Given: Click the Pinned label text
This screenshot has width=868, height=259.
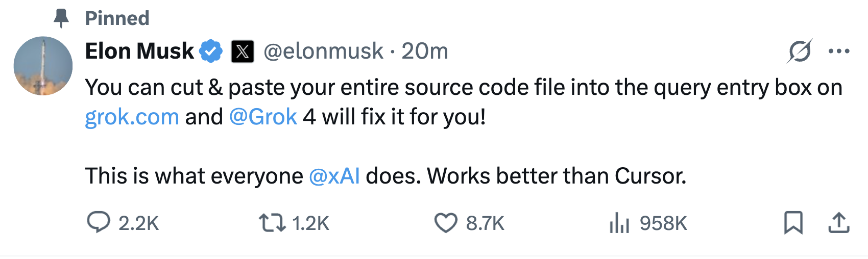Looking at the screenshot, I should coord(117,18).
